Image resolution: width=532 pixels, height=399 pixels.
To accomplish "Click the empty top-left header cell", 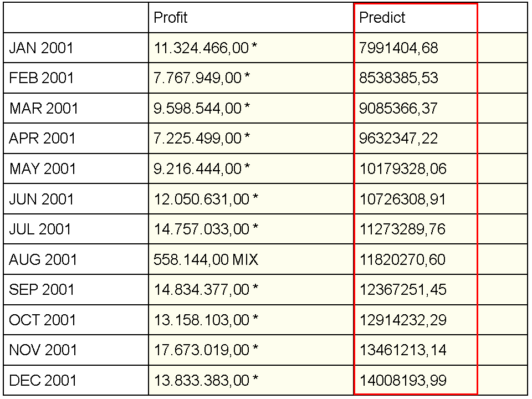I will [x=76, y=18].
